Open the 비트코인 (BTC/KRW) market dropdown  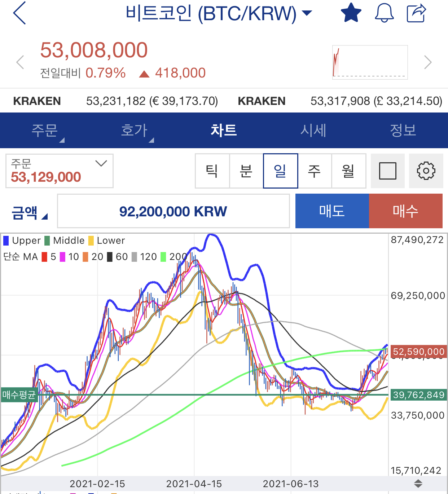218,13
